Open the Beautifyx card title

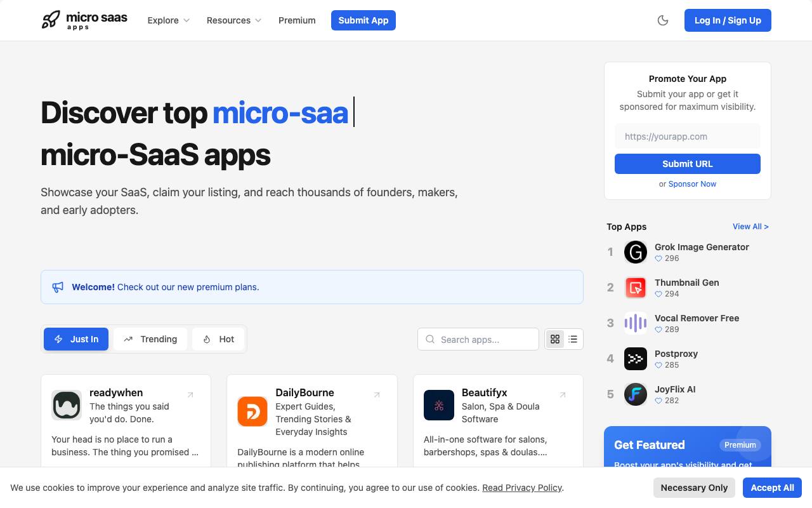[485, 392]
